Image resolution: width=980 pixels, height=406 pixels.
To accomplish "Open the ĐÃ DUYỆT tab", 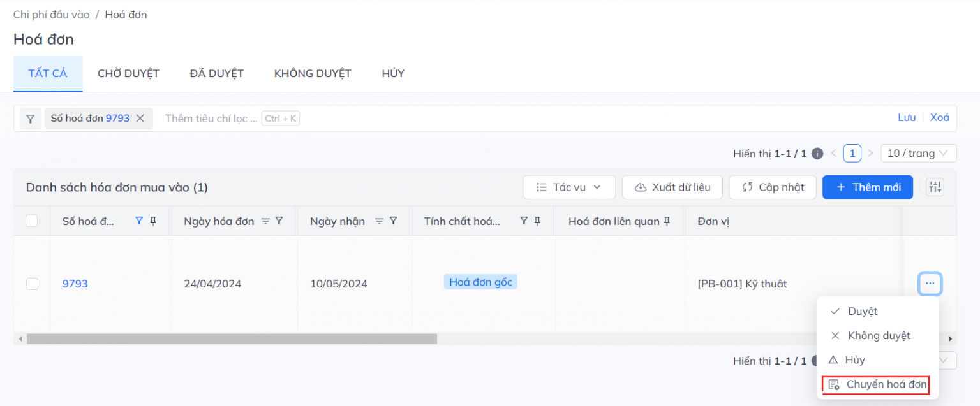I will click(x=216, y=73).
